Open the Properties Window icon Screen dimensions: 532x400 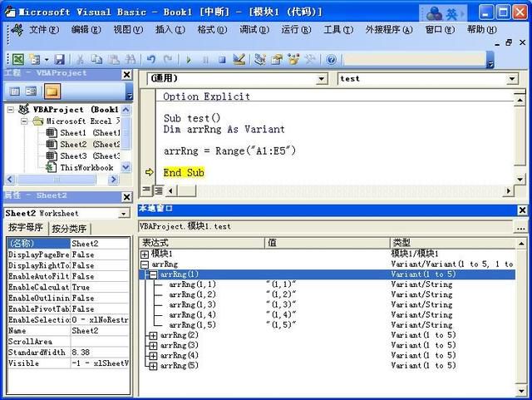pos(277,59)
